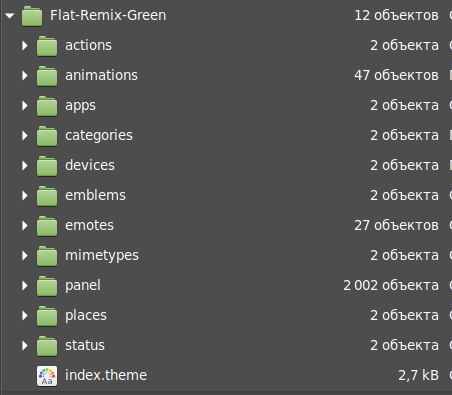452x395 pixels.
Task: Click the actions folder icon
Action: [x=47, y=46]
